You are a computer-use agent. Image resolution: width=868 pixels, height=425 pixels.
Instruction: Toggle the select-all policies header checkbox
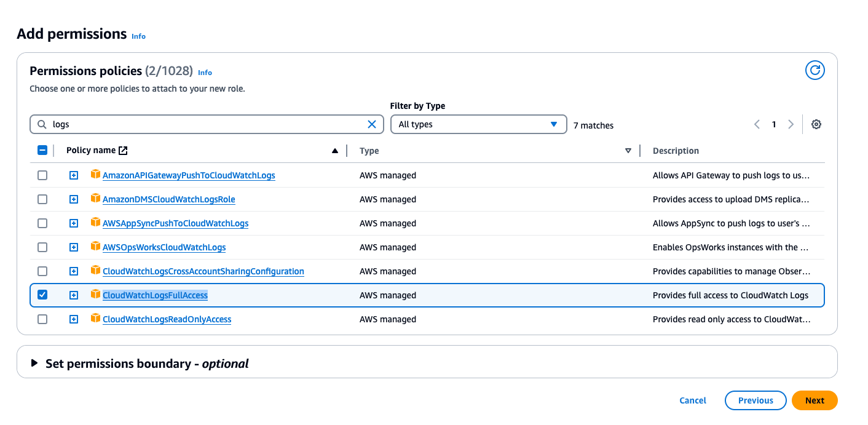[42, 150]
